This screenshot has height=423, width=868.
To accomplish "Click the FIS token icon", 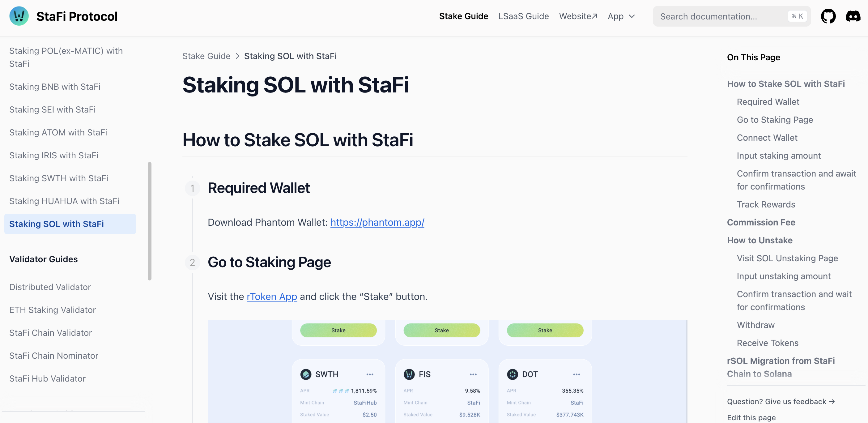I will point(409,374).
